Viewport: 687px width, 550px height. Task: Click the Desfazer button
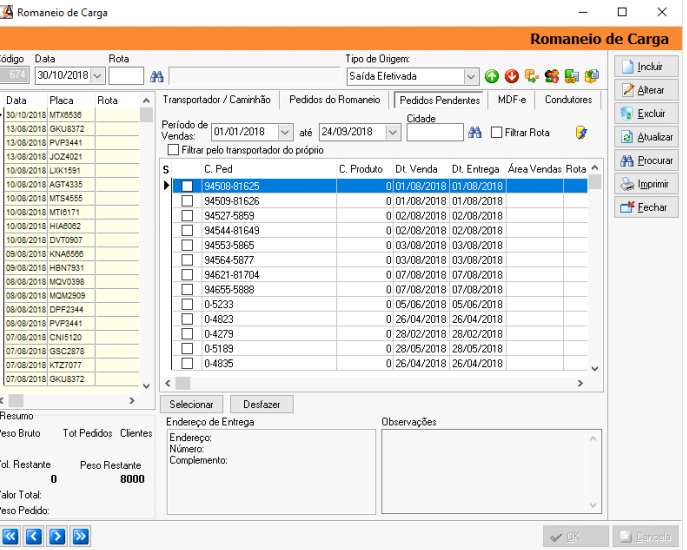[x=262, y=404]
